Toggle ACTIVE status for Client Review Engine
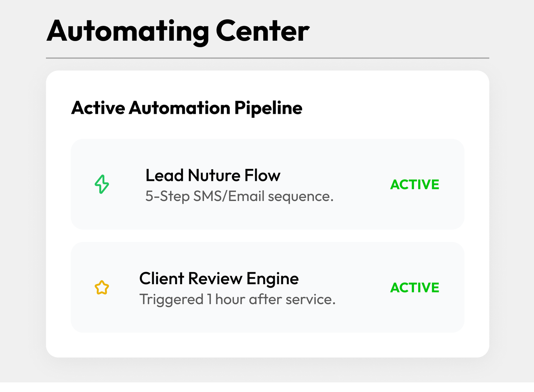534x392 pixels. point(415,288)
